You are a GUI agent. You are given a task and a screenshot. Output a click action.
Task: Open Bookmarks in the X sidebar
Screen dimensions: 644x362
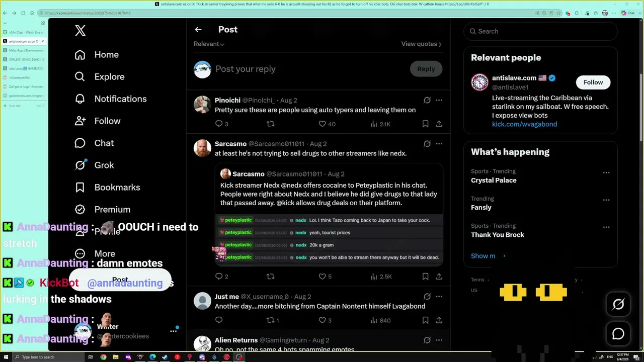pyautogui.click(x=107, y=188)
